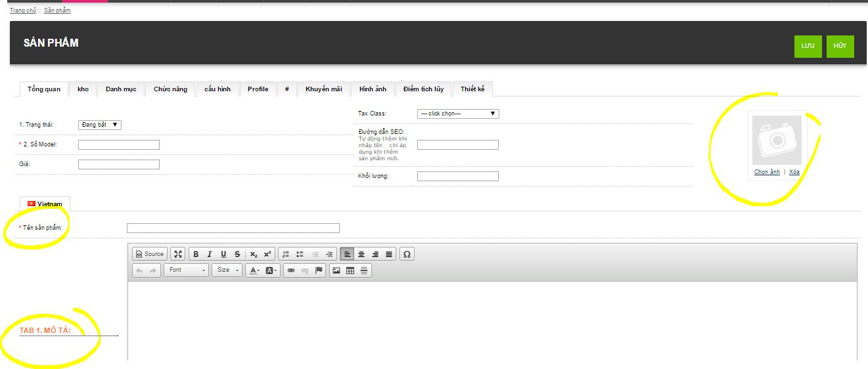868x369 pixels.
Task: Add a hyperlink with the link icon
Action: pyautogui.click(x=291, y=271)
